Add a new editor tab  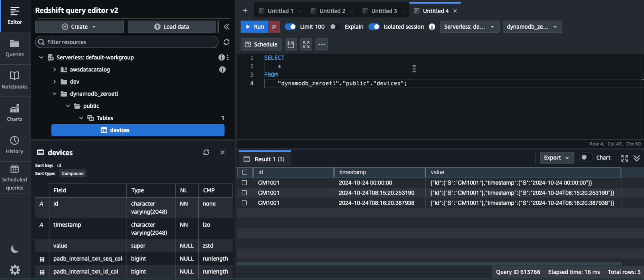coord(245,11)
